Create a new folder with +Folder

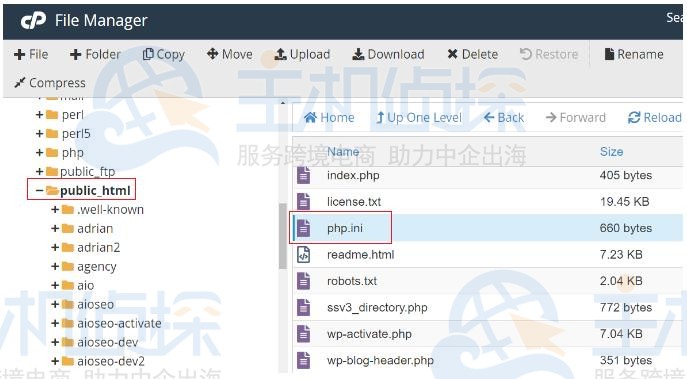[95, 54]
